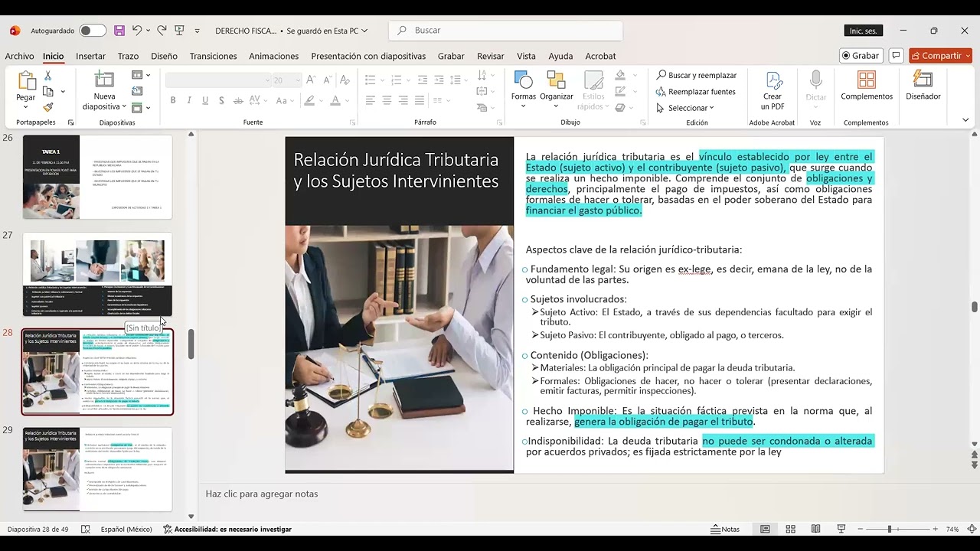Click the increase font size icon
980x551 pixels.
311,80
